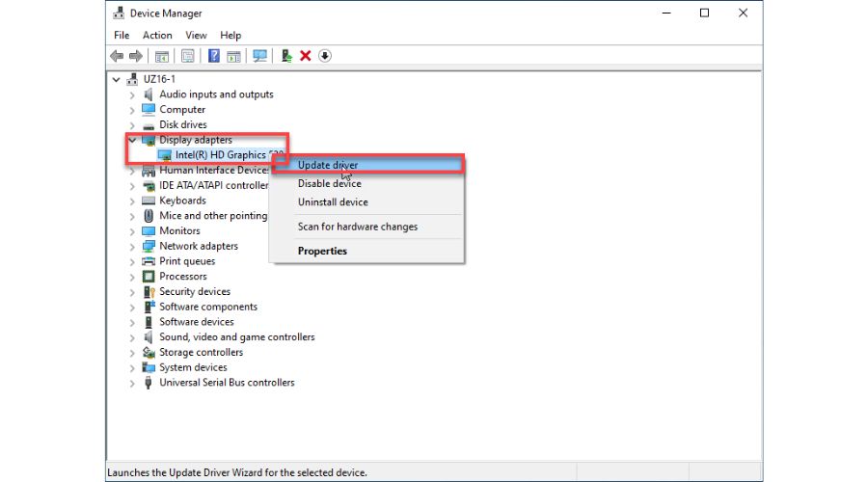The image size is (868, 482).
Task: Expand Universal Serial Bus controllers chevron
Action: (132, 383)
